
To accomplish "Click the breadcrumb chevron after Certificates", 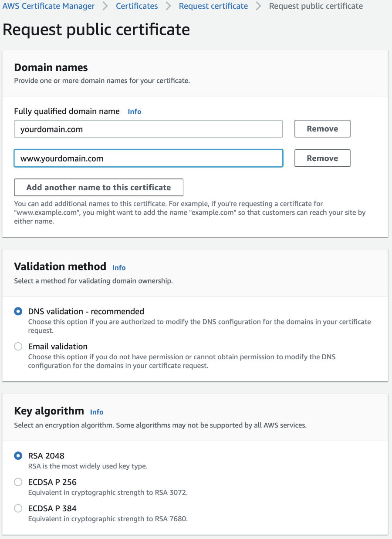I will (x=169, y=6).
